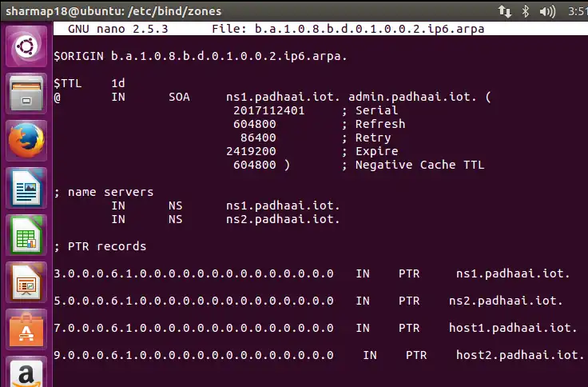Open the Ubuntu Dash search launcher
This screenshot has height=387, width=588.
[26, 46]
